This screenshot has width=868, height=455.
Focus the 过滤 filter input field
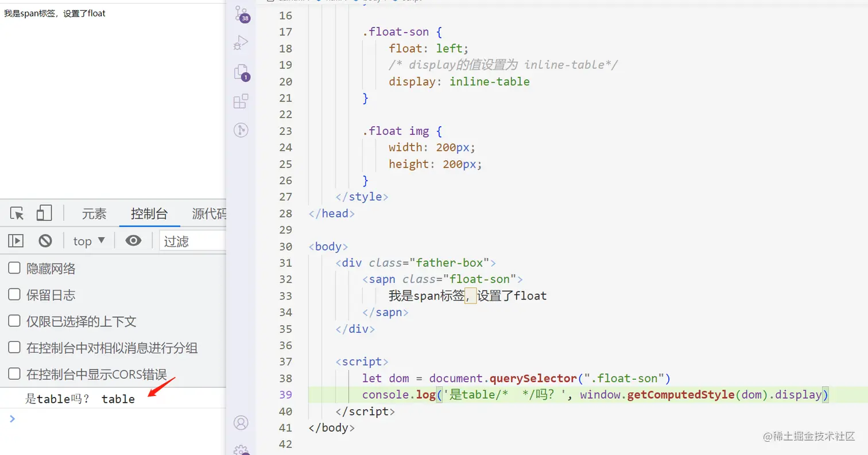[x=192, y=241]
